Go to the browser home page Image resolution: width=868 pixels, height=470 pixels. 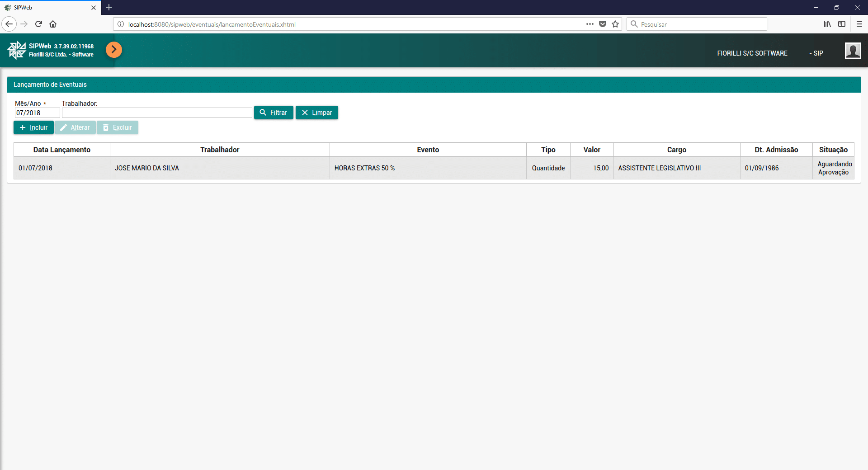coord(53,24)
